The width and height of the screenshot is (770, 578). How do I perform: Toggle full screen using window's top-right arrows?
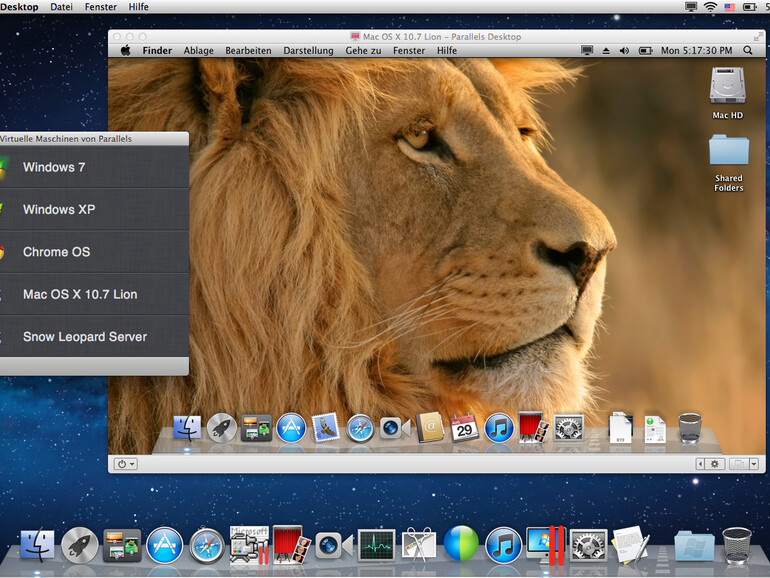tap(756, 35)
